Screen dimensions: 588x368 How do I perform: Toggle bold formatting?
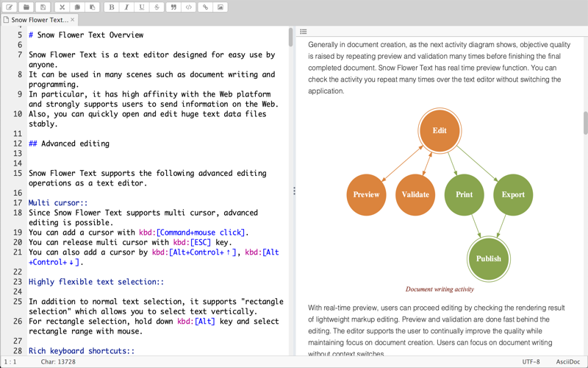click(x=112, y=7)
